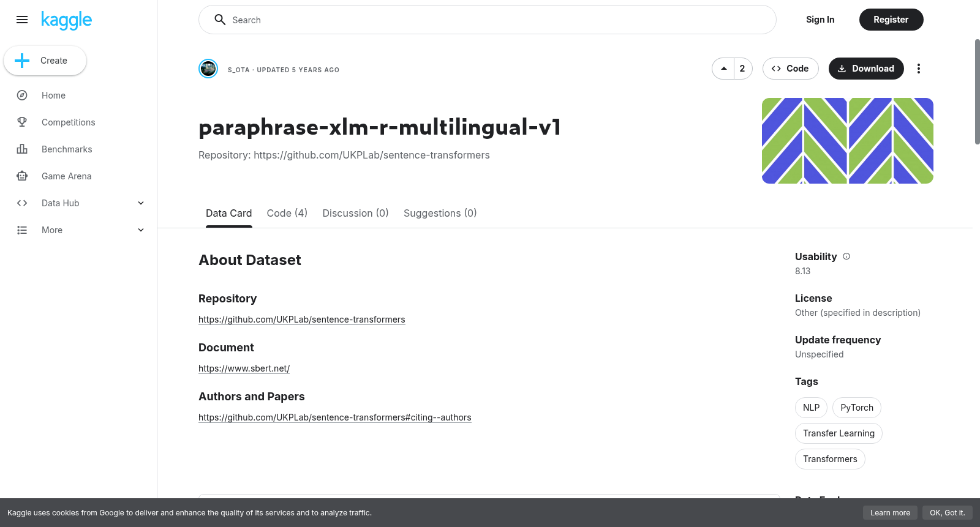Open the Code button
This screenshot has width=980, height=527.
(791, 69)
